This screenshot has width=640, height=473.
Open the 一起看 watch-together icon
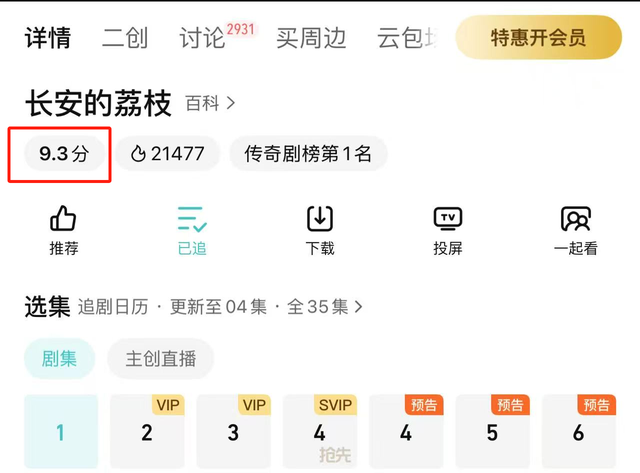(576, 219)
